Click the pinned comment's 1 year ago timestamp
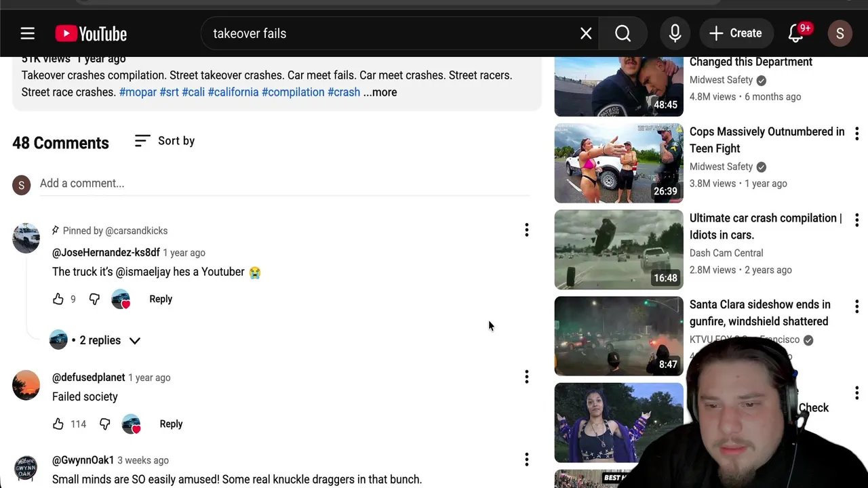The width and height of the screenshot is (868, 488). [x=184, y=253]
